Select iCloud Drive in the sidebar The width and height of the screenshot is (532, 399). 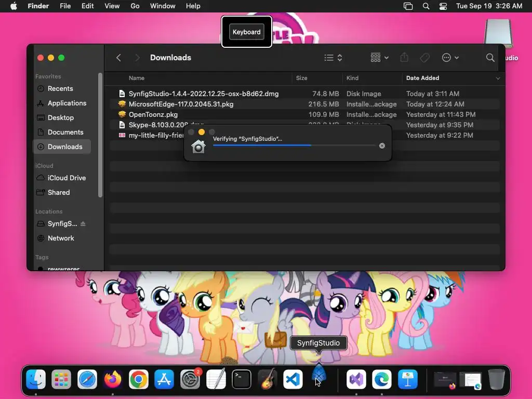click(62, 178)
